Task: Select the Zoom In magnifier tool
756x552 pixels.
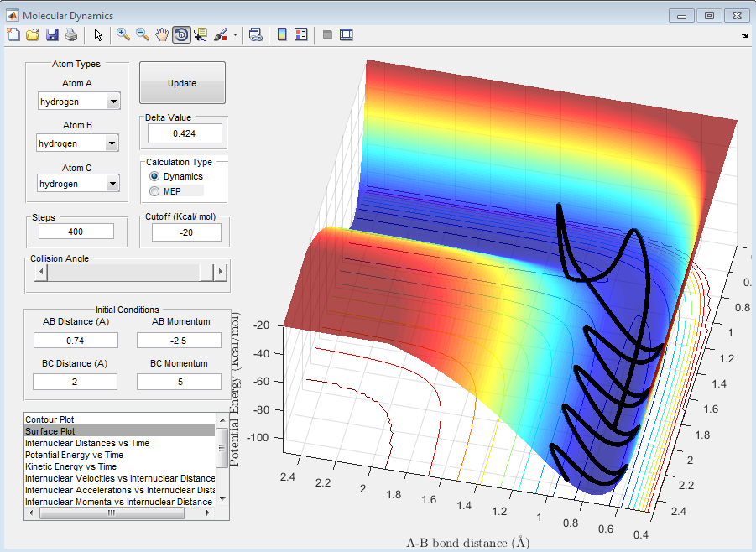Action: pyautogui.click(x=123, y=34)
